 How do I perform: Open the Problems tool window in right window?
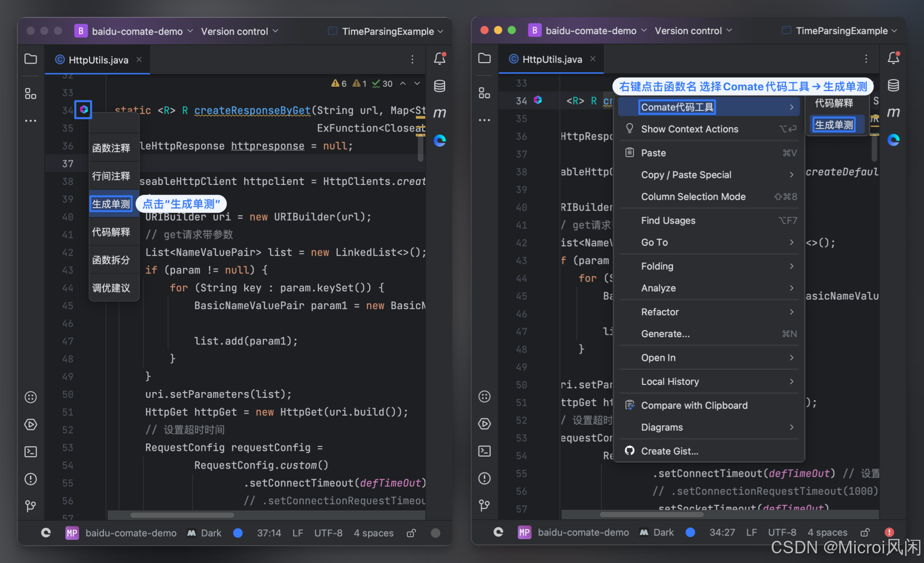[x=484, y=478]
